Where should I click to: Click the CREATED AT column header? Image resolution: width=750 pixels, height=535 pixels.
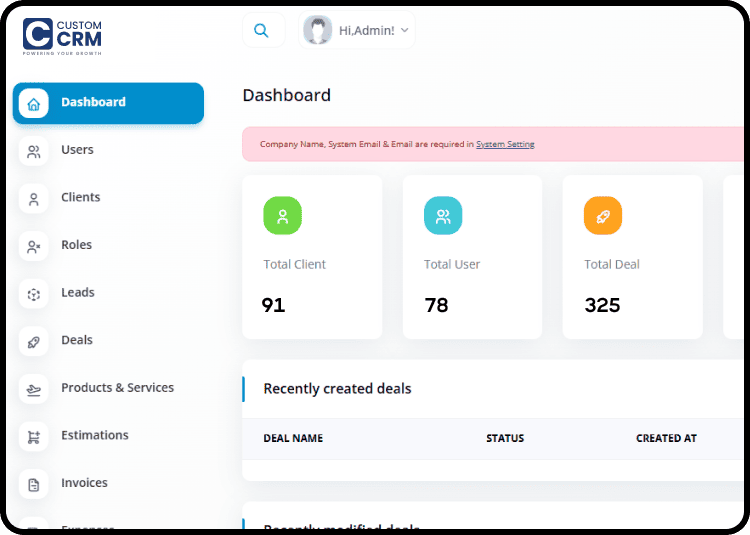pyautogui.click(x=666, y=439)
